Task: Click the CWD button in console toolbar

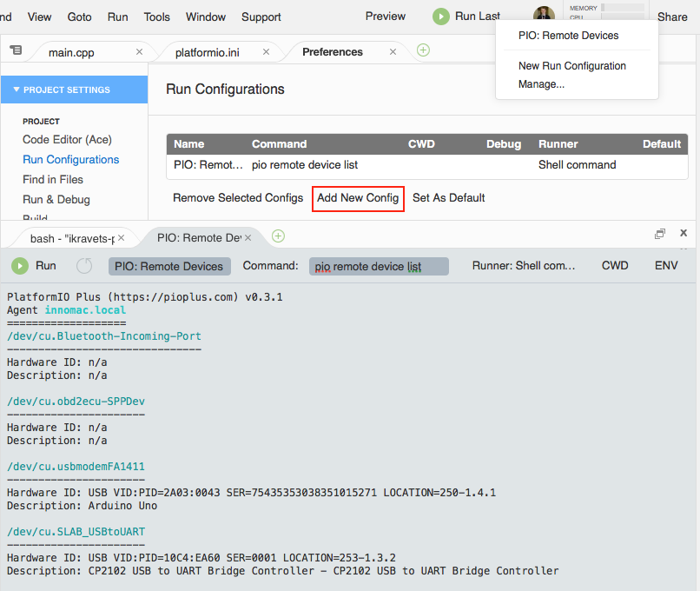Action: tap(615, 266)
